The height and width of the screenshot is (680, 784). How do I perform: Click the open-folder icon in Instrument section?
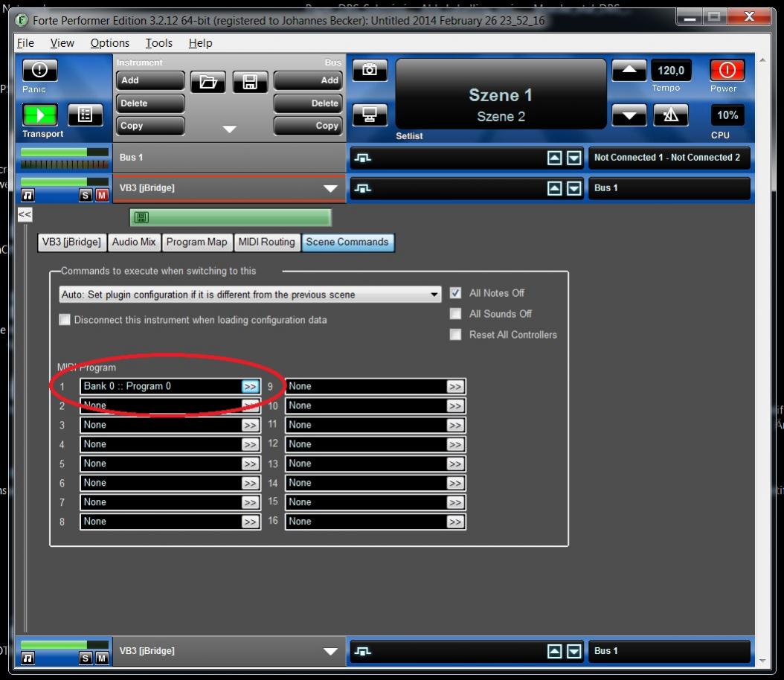[x=208, y=82]
